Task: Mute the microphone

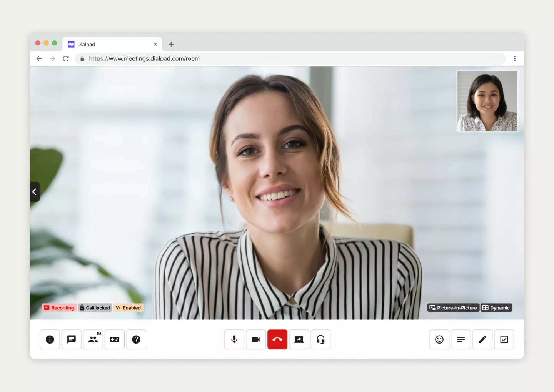Action: pos(234,339)
